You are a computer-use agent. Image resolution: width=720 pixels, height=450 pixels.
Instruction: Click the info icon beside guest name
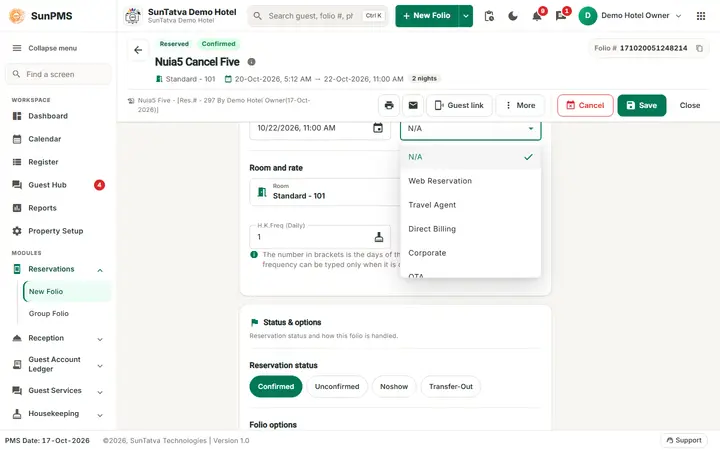point(252,62)
